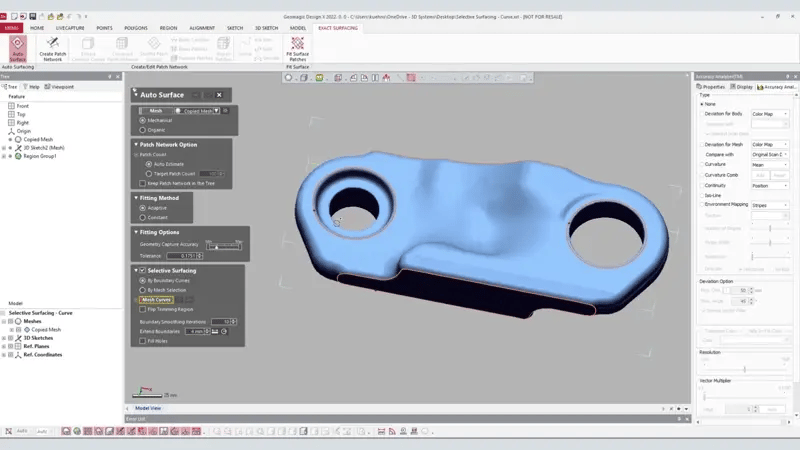The height and width of the screenshot is (450, 800).
Task: Expand the 3D Sketch2 (Mesh) tree node
Action: click(x=5, y=147)
